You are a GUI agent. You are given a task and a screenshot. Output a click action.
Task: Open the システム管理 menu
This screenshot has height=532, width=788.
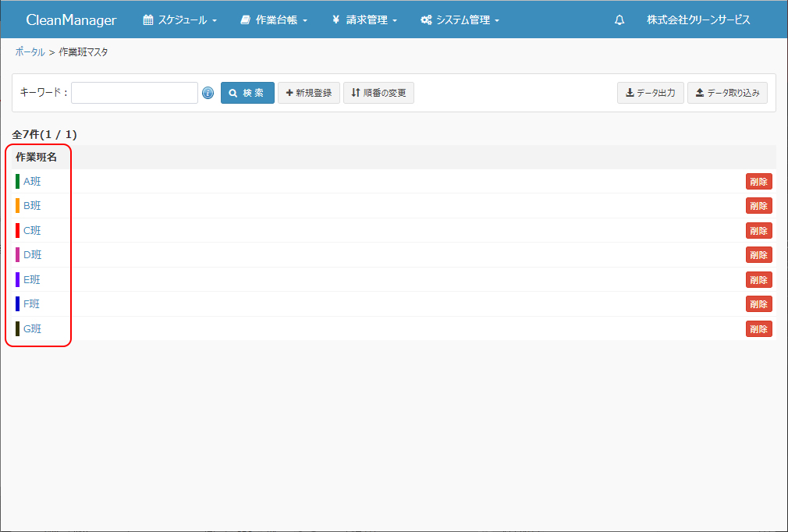[460, 20]
